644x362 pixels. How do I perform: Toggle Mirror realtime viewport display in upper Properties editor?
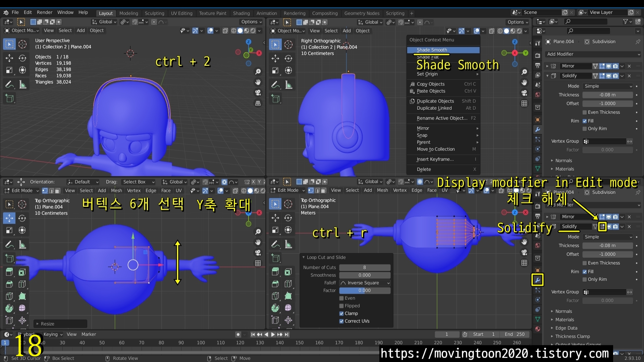[x=609, y=66]
